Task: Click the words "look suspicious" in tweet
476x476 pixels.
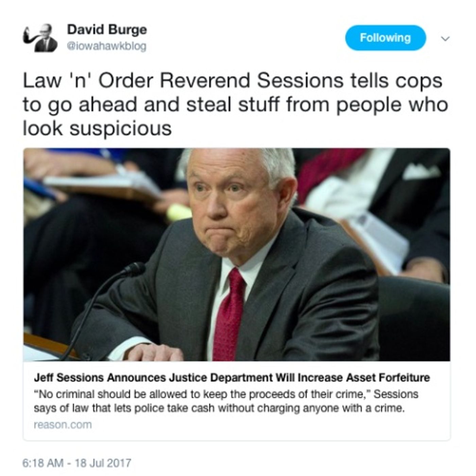Action: (97, 129)
